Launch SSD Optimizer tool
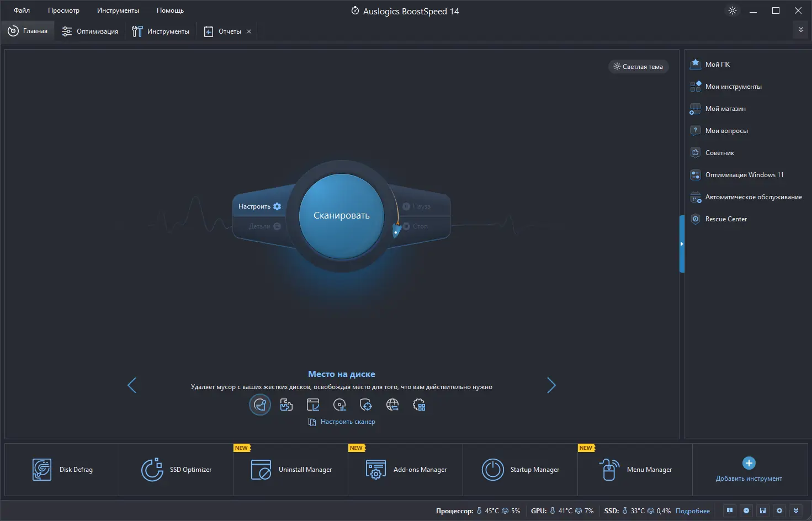This screenshot has width=812, height=521. click(176, 470)
